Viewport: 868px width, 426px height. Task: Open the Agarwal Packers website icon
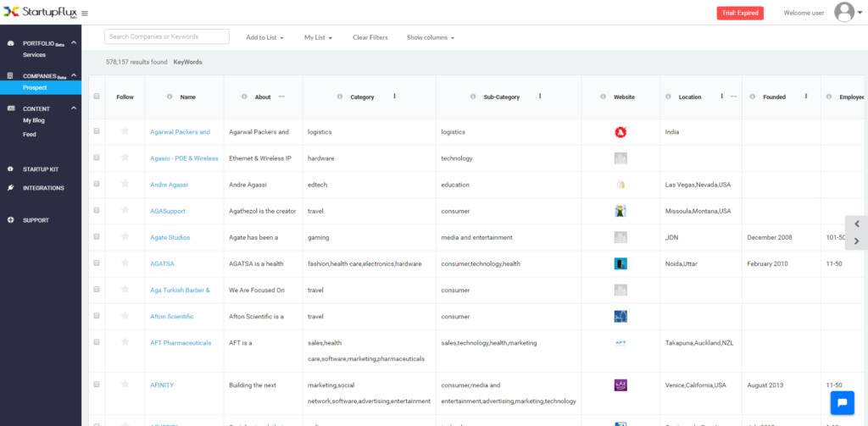(x=620, y=132)
